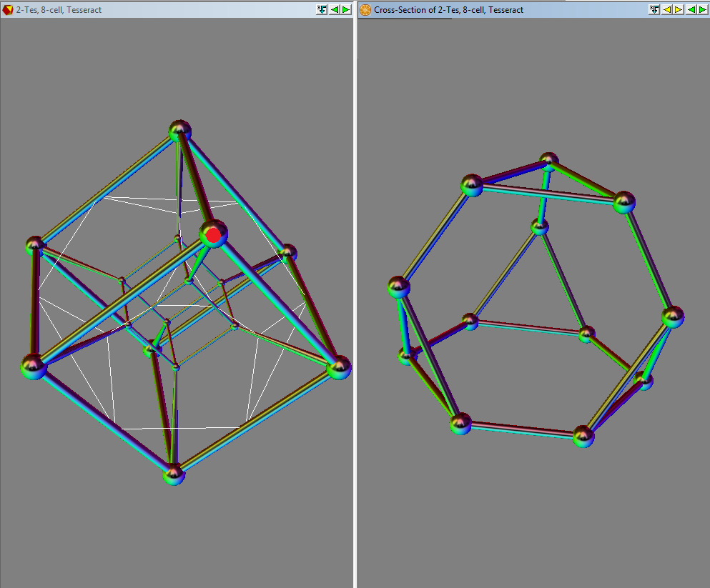The image size is (710, 588).
Task: Select the red-highlighted vertex of the tesseract
Action: tap(213, 235)
